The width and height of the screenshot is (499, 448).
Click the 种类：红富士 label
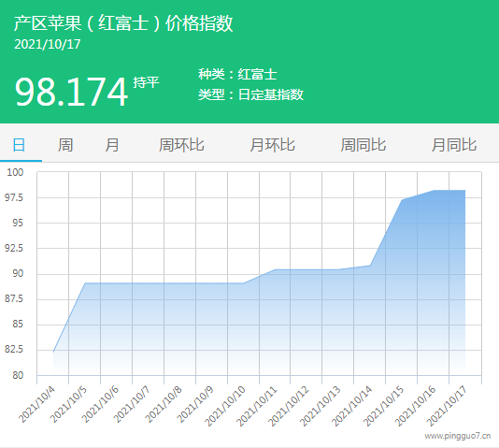(x=237, y=74)
